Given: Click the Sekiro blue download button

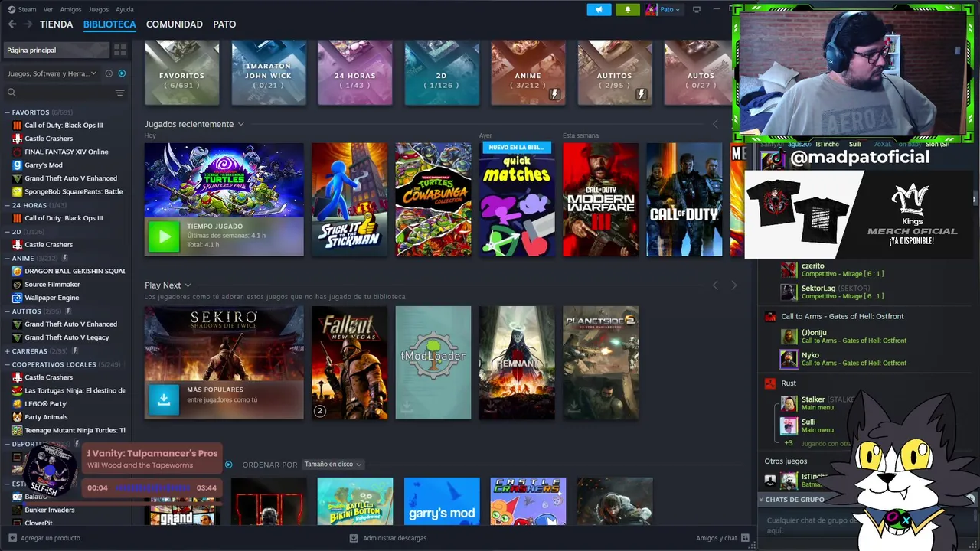Looking at the screenshot, I should (x=164, y=399).
